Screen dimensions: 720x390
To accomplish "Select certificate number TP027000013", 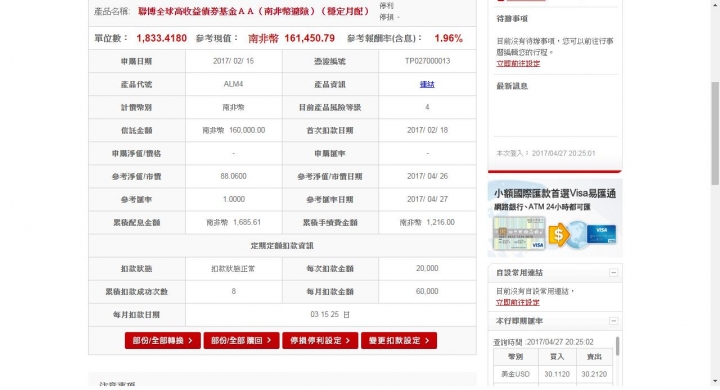I will tap(428, 61).
